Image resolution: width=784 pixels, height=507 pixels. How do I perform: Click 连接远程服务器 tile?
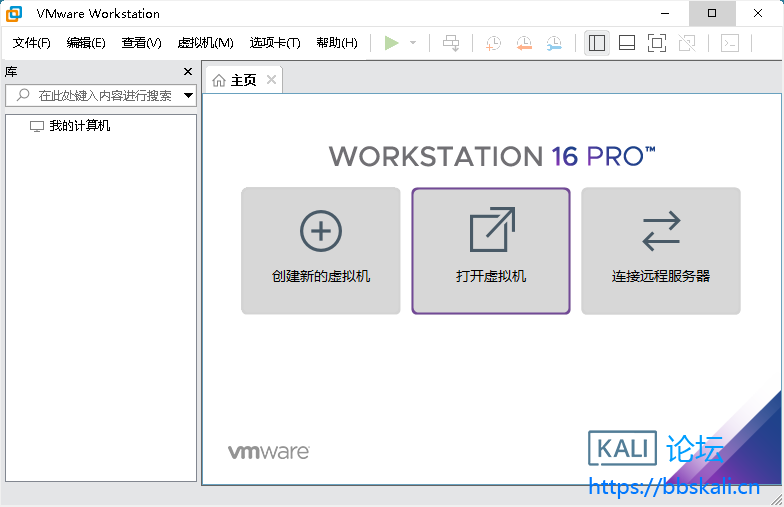click(661, 251)
